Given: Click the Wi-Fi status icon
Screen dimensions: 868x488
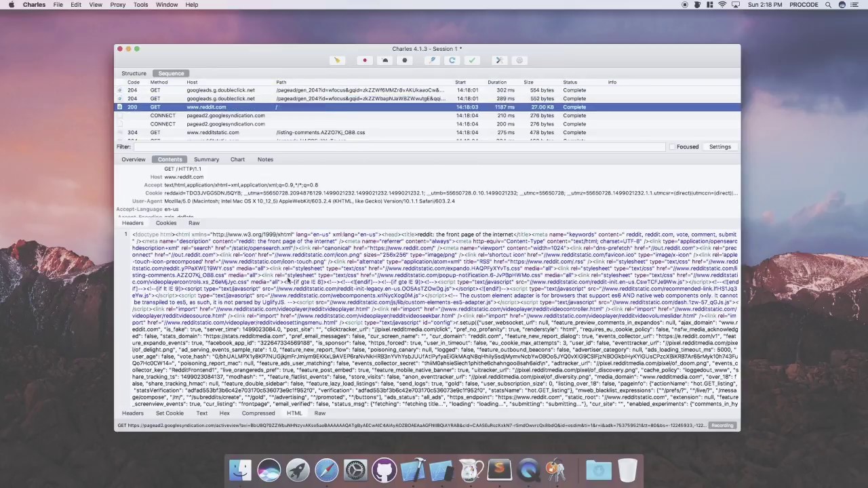Looking at the screenshot, I should (x=722, y=5).
